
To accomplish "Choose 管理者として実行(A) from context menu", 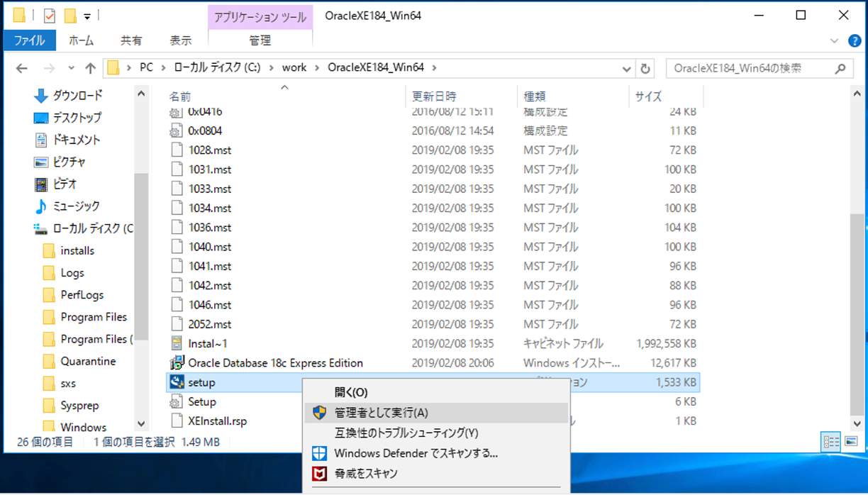I will point(436,413).
